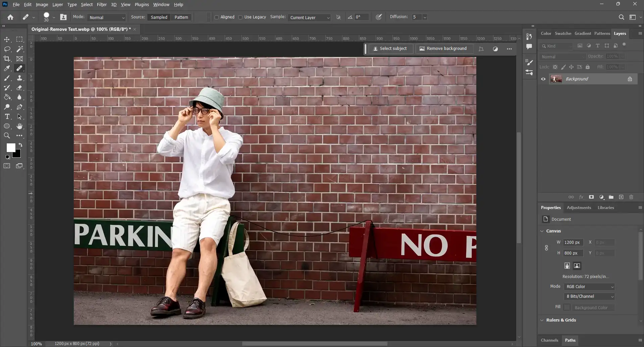Open the RGB Color mode dropdown
Viewport: 644px width, 347px height.
coord(589,287)
